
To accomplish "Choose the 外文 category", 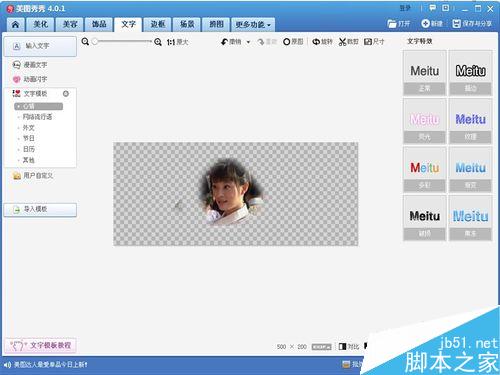I will [x=28, y=128].
